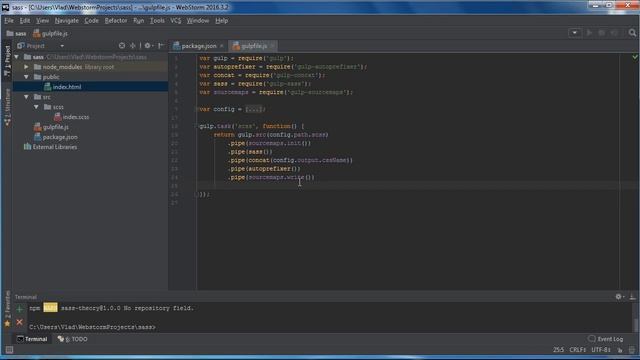The image size is (640, 360).
Task: Toggle the Structure side tool window tab
Action: point(7,107)
